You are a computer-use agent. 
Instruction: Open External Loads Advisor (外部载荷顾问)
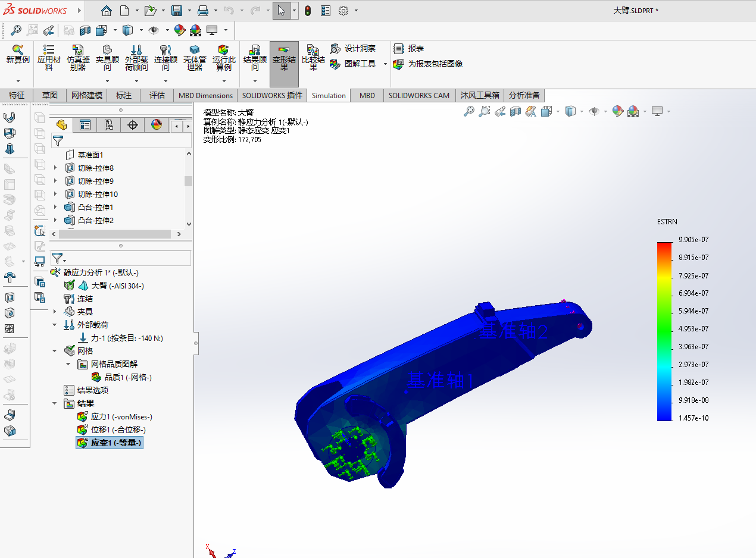click(x=136, y=57)
